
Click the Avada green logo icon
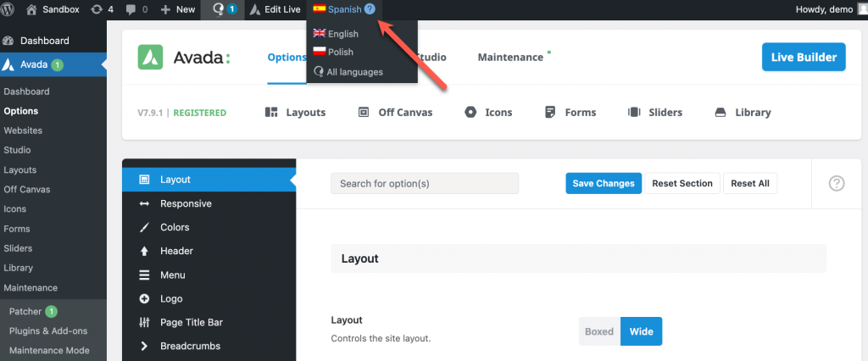[x=150, y=57]
